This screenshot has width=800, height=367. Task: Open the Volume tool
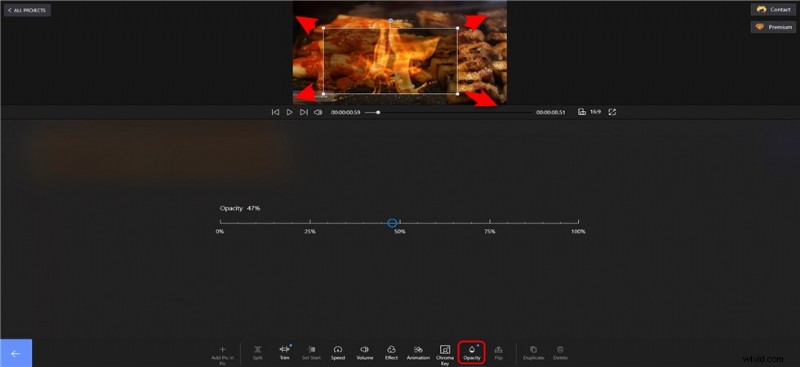[365, 353]
